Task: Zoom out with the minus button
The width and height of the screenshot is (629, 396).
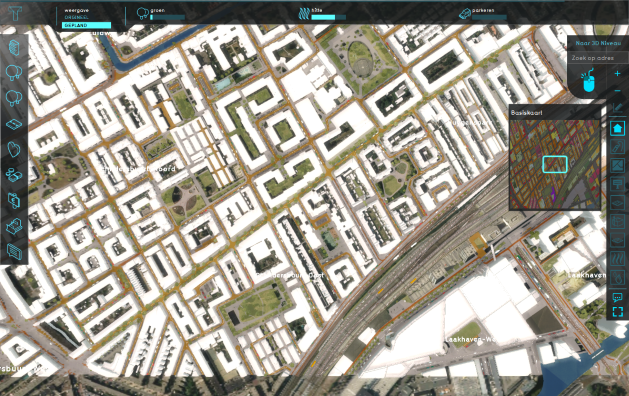Action: (618, 91)
